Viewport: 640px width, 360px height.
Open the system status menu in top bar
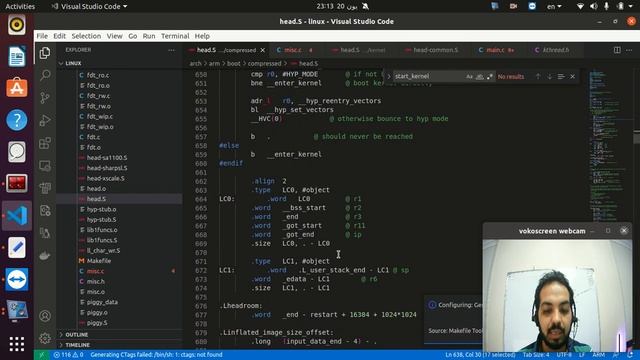coord(606,6)
